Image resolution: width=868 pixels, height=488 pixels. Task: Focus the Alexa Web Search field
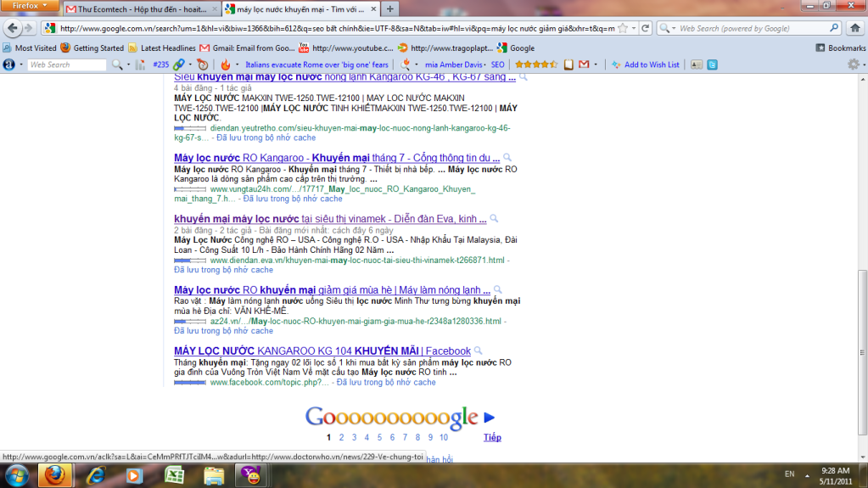tap(66, 65)
